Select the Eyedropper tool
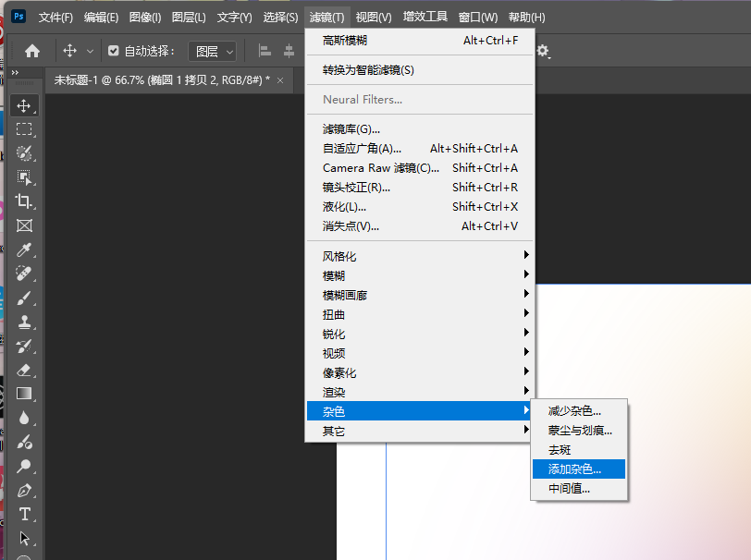The height and width of the screenshot is (560, 751). (24, 250)
